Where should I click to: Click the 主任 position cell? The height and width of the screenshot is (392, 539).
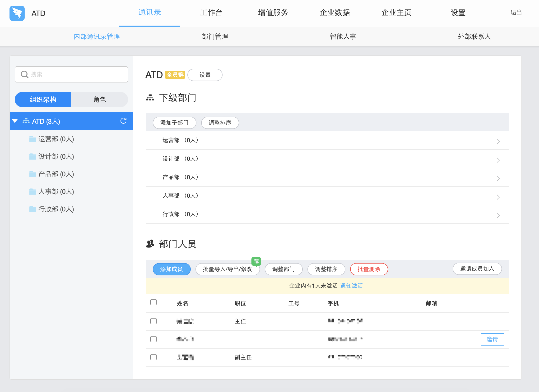pyautogui.click(x=240, y=321)
